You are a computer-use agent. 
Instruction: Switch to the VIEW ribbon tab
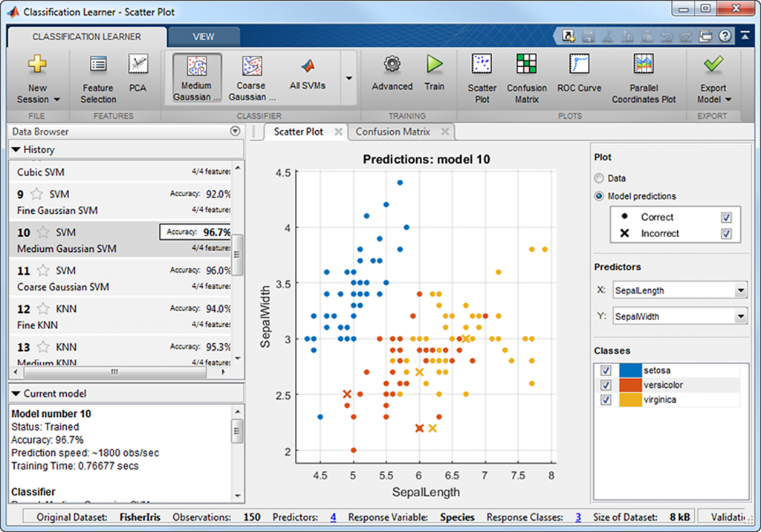click(x=203, y=36)
